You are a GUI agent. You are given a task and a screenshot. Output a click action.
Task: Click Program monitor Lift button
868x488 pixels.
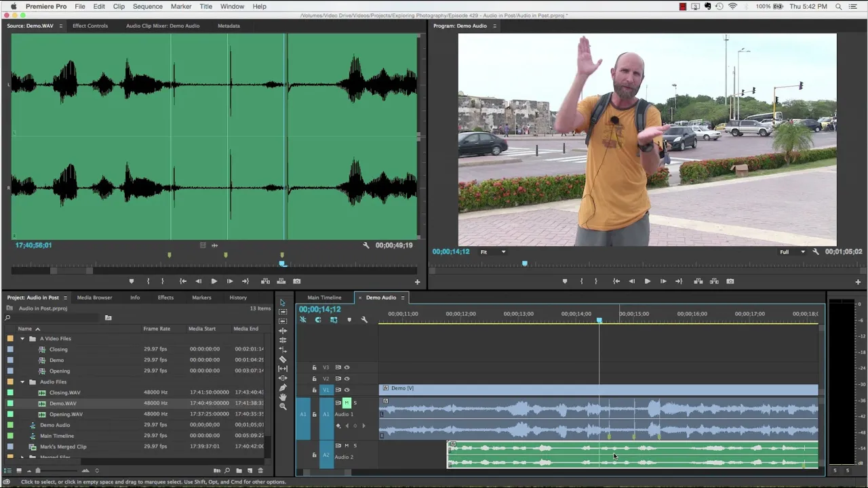698,281
